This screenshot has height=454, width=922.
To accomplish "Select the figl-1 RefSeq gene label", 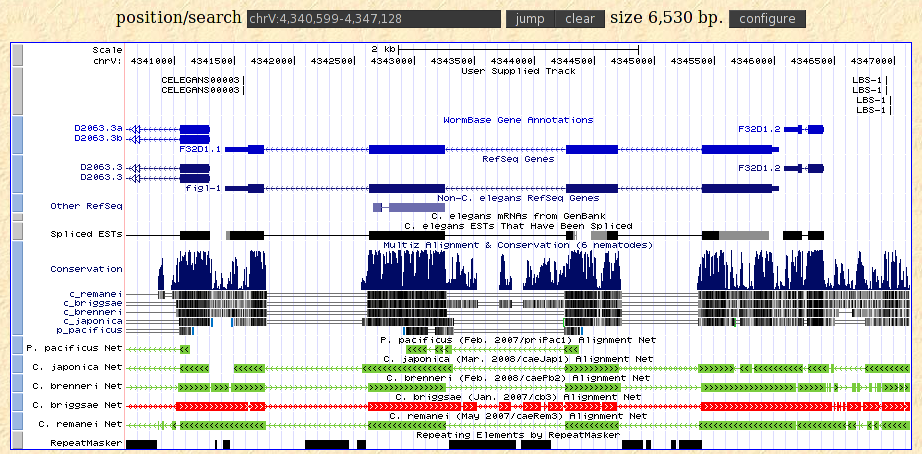I will click(x=203, y=188).
